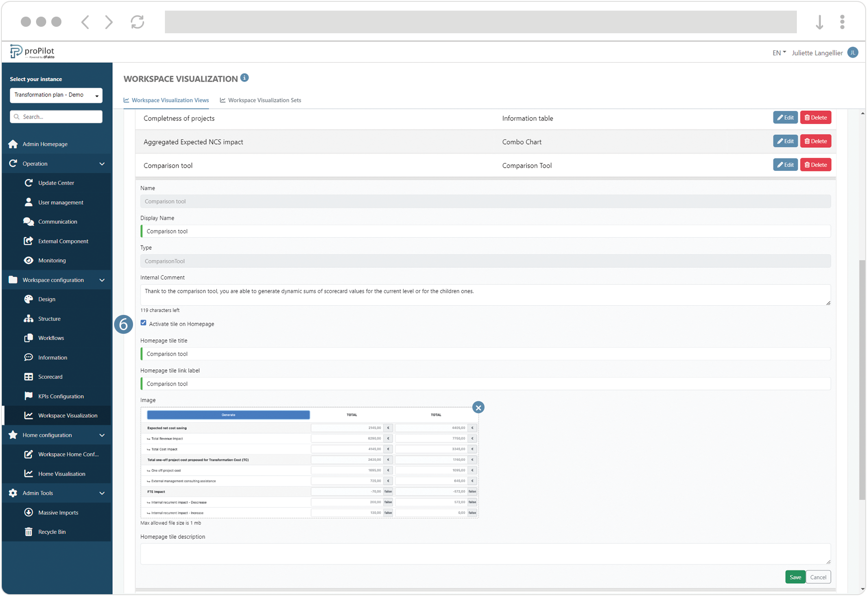
Task: Open the Communication panel
Action: [x=29, y=221]
